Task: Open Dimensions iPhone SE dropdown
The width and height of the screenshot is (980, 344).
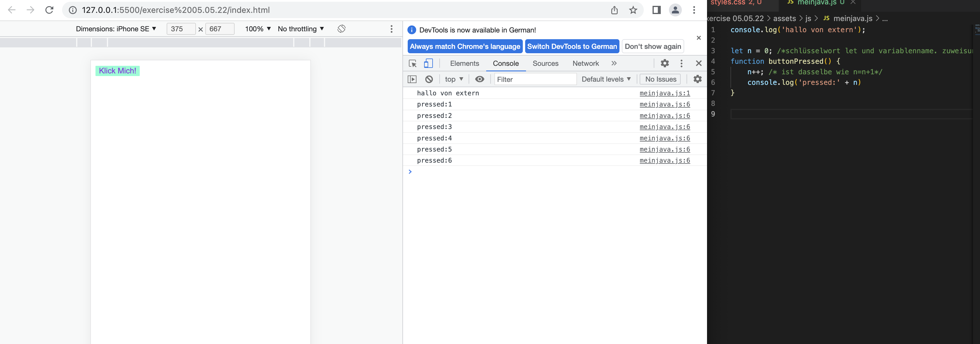Action: click(x=116, y=29)
